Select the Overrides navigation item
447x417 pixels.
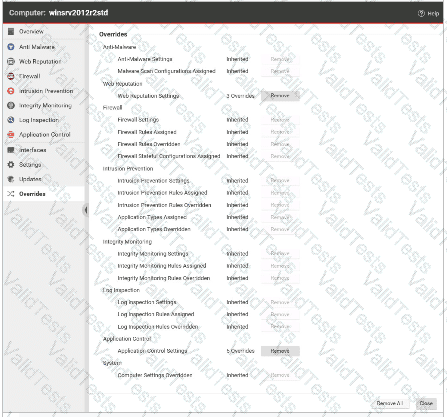[x=44, y=194]
